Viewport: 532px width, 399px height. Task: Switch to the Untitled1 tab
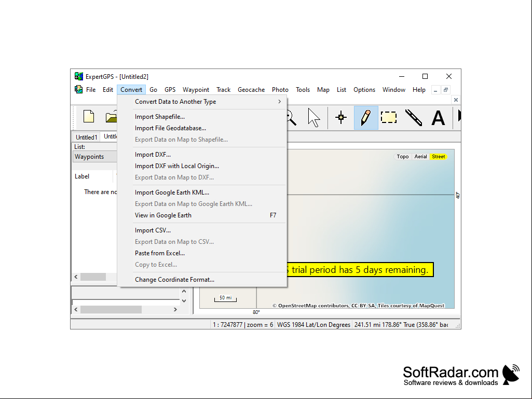click(x=87, y=137)
